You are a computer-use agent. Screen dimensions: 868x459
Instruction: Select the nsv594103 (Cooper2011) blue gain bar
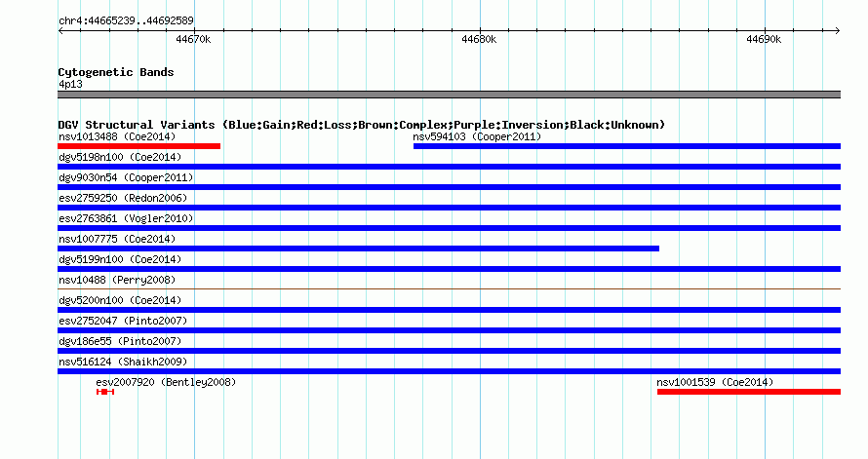pyautogui.click(x=627, y=146)
